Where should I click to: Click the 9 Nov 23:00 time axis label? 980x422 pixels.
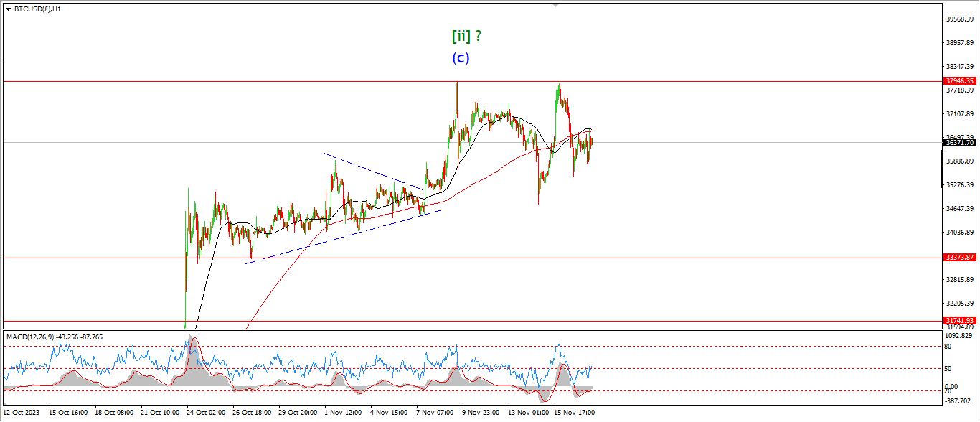[x=481, y=413]
